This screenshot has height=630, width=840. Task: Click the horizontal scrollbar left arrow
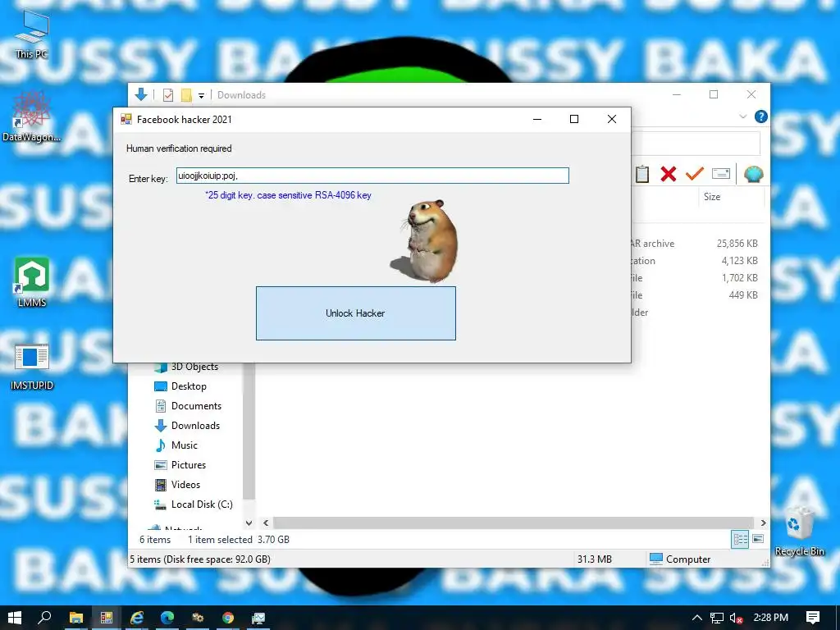click(267, 523)
